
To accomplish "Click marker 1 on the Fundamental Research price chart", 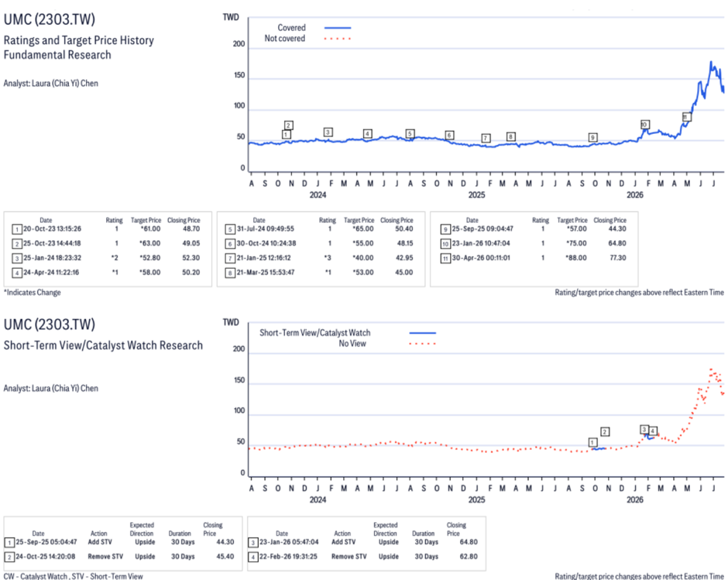I will tap(287, 134).
